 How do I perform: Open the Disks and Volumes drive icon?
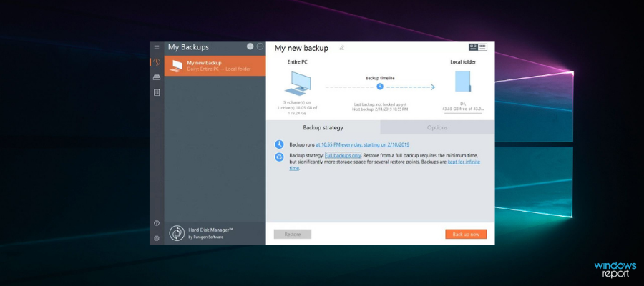157,77
